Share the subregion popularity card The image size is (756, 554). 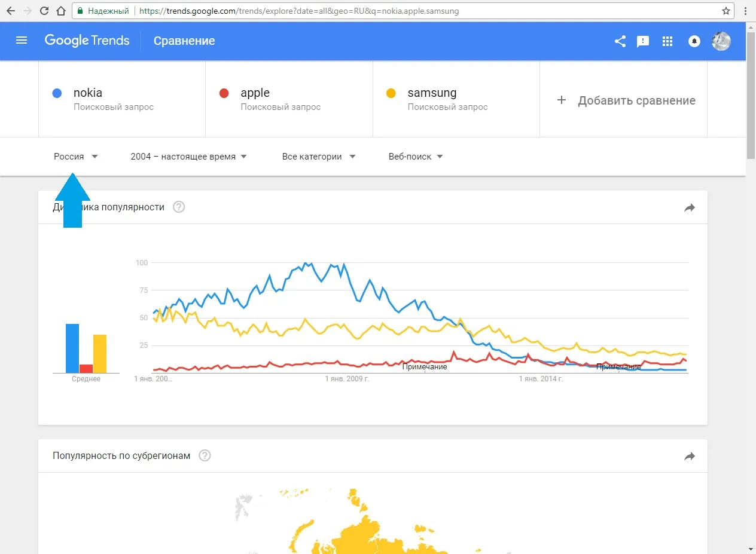click(x=690, y=456)
